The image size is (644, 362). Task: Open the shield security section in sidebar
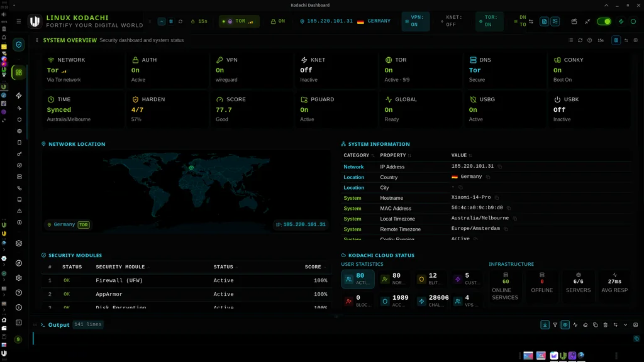pyautogui.click(x=18, y=45)
